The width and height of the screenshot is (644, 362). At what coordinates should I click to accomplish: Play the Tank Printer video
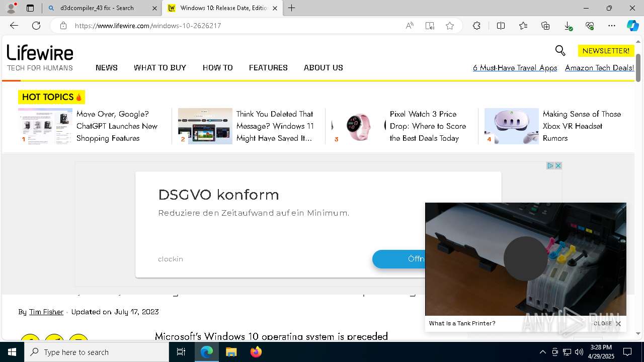[525, 258]
